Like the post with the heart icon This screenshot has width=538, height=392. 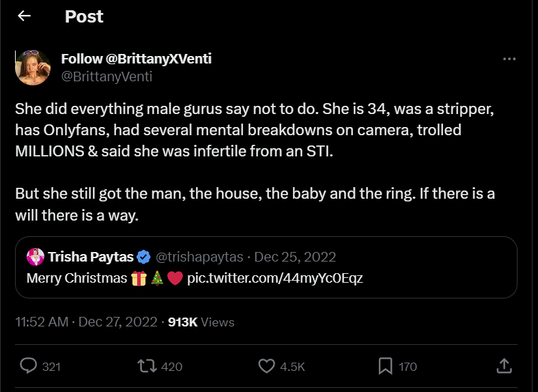266,366
